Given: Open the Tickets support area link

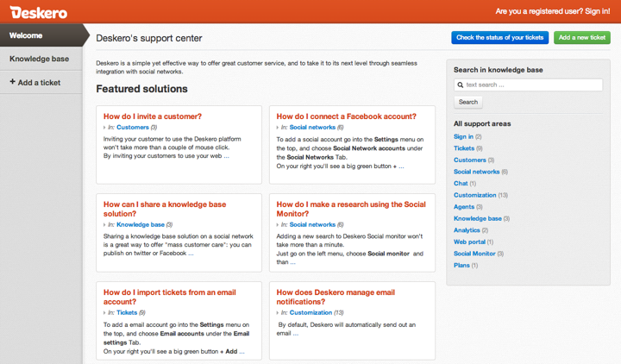Looking at the screenshot, I should point(464,148).
